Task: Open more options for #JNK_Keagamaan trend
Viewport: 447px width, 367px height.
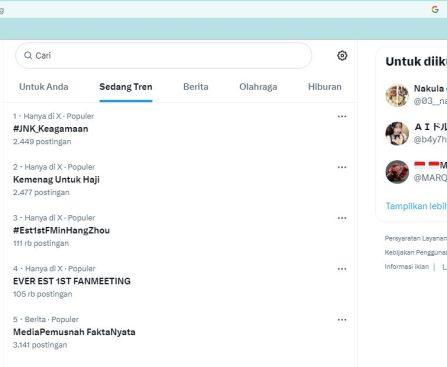Action: pyautogui.click(x=342, y=116)
